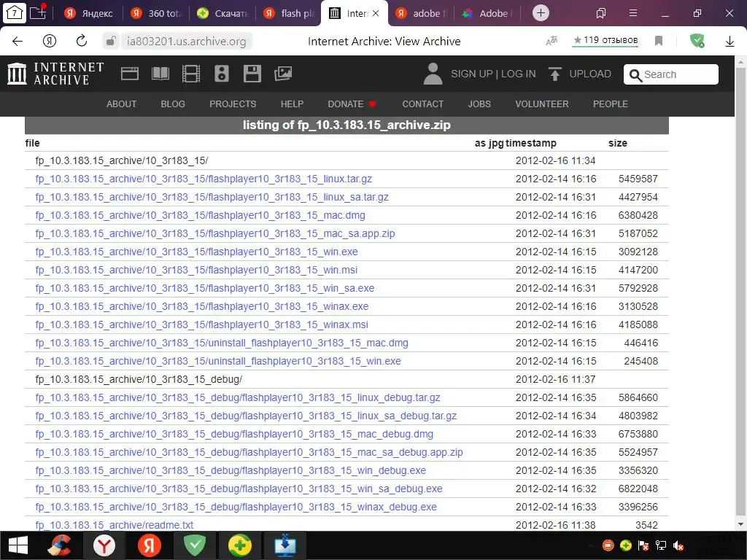Click the green shield taskbar app
Image resolution: width=747 pixels, height=560 pixels.
click(x=195, y=545)
